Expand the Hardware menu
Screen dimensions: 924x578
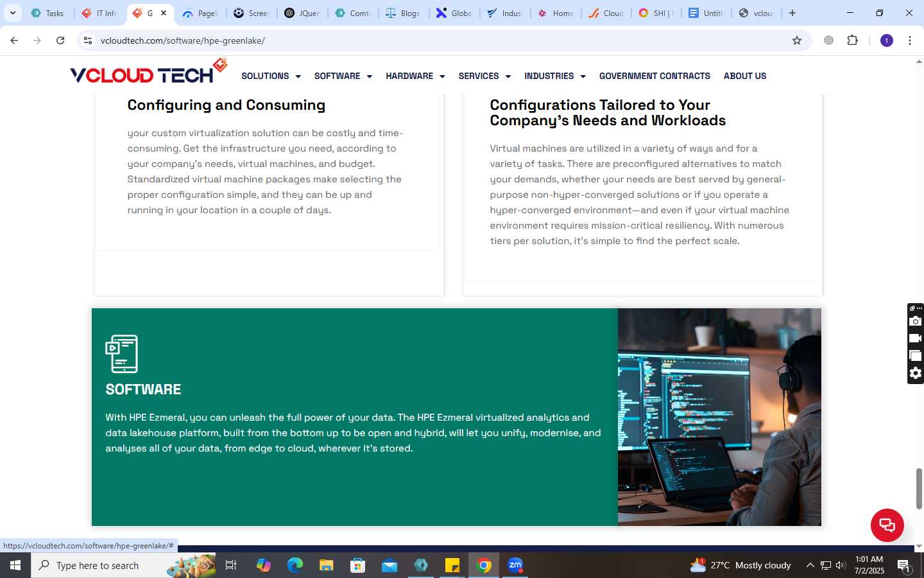pos(415,76)
